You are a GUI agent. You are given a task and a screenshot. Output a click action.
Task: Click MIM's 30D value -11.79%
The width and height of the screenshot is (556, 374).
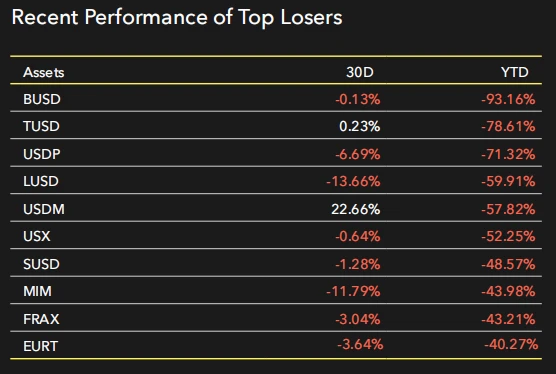point(353,291)
